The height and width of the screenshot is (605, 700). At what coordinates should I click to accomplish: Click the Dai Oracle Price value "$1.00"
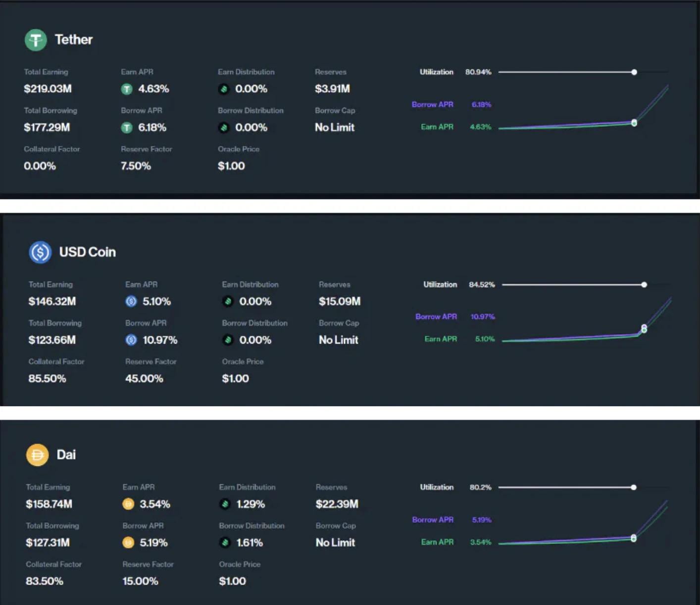(233, 581)
